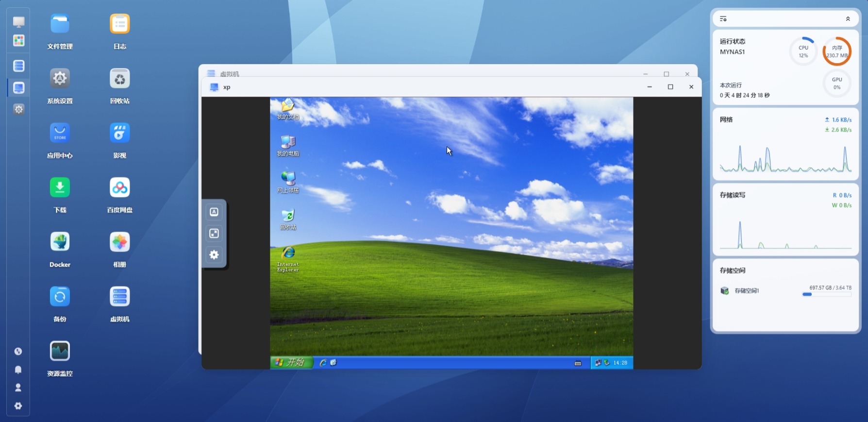Open the NAS desktop 回收站 recycle bin
Viewport: 868px width, 422px height.
tap(119, 79)
